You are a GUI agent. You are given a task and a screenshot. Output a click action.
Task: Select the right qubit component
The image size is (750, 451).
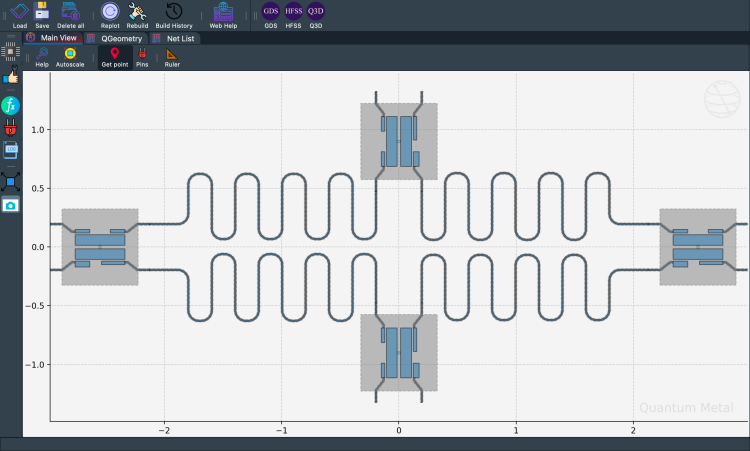point(698,247)
